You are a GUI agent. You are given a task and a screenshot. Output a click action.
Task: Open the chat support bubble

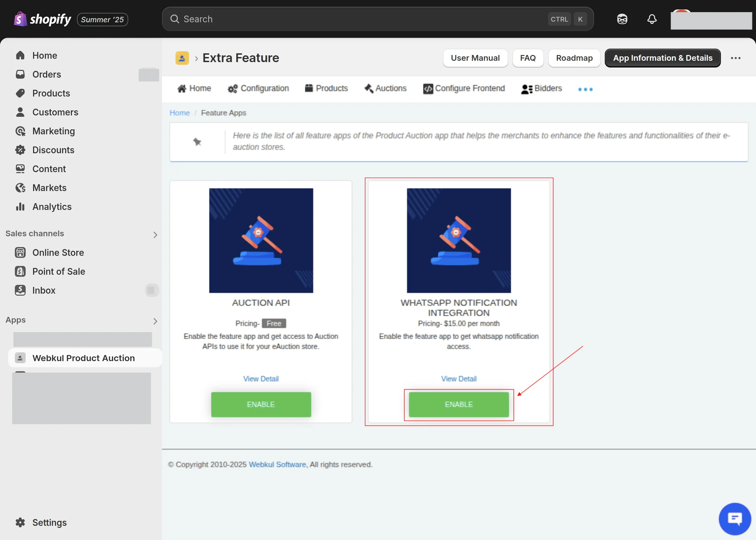(x=735, y=519)
